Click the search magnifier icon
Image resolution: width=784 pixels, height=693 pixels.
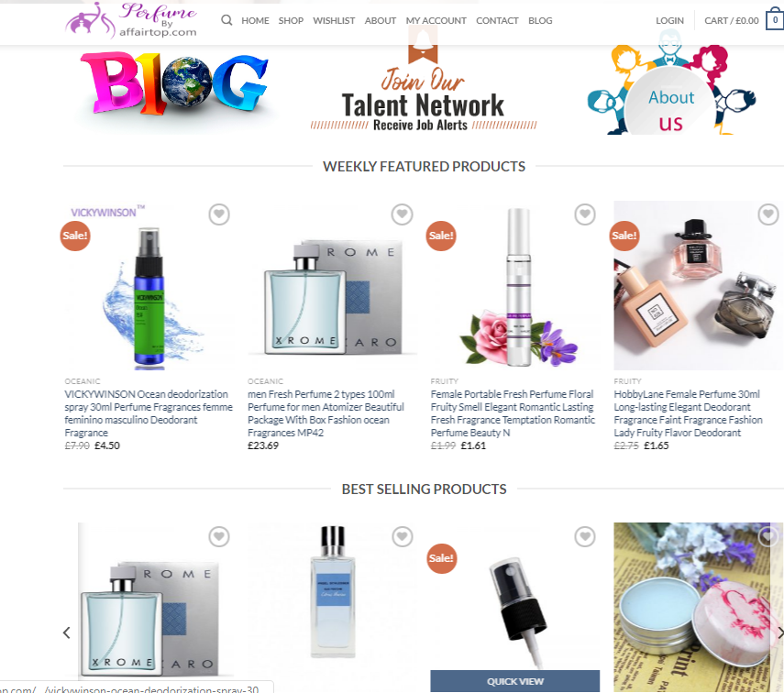pyautogui.click(x=226, y=20)
